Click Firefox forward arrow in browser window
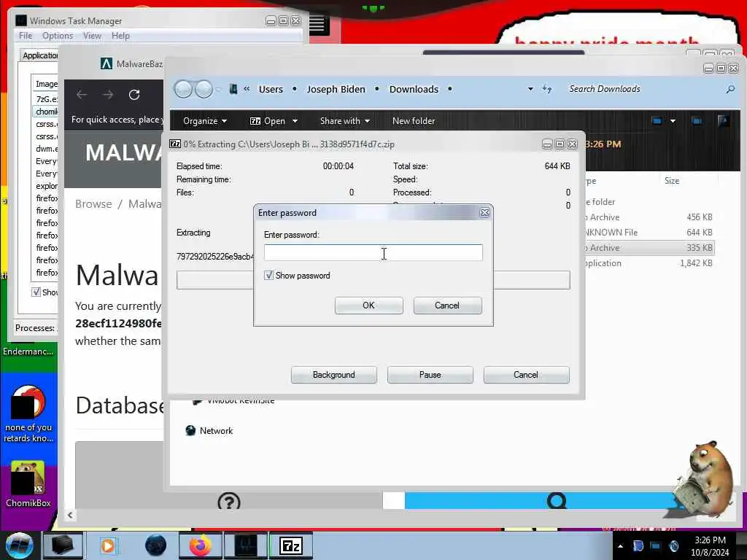 108,95
